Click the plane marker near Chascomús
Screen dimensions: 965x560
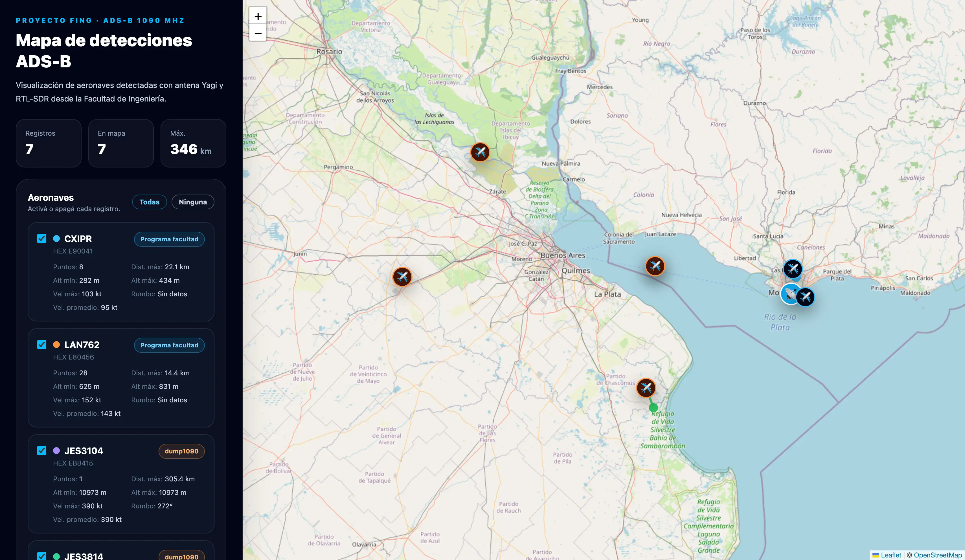click(646, 388)
